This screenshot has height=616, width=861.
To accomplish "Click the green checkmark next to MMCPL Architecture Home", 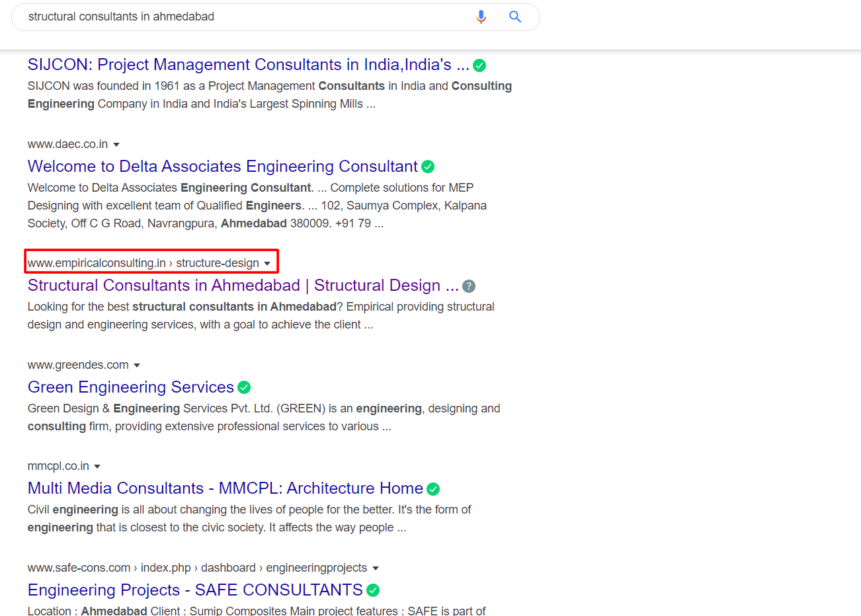I will (x=433, y=489).
